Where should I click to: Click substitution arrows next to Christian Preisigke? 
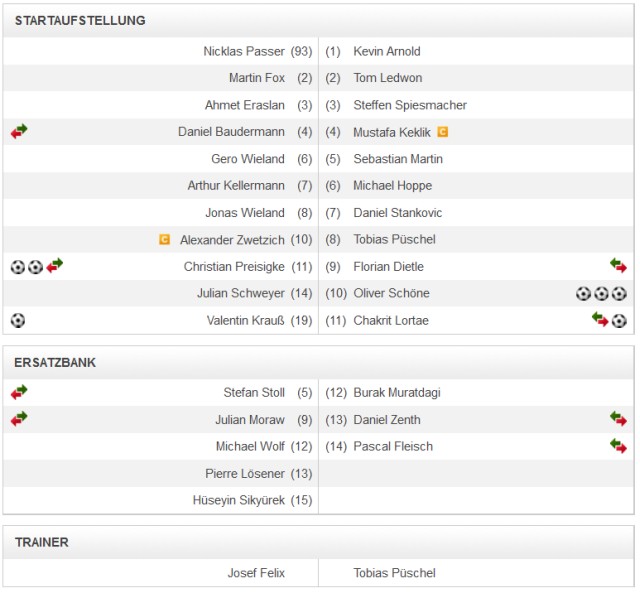[x=55, y=266]
